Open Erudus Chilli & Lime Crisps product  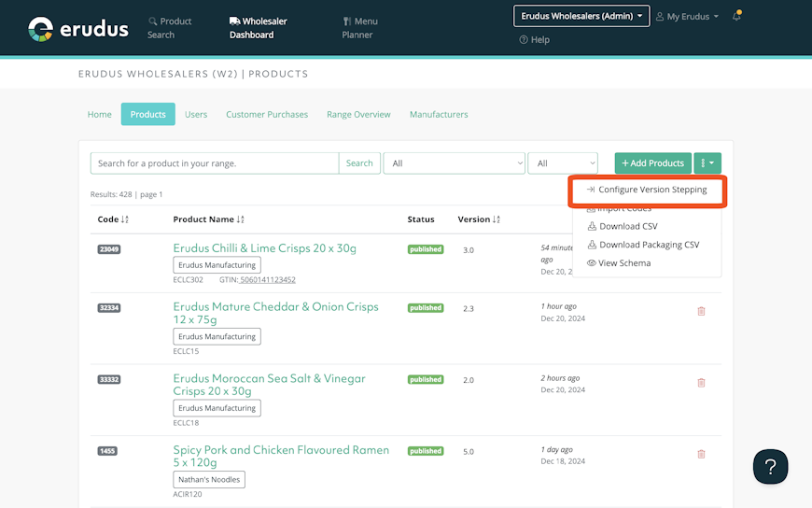[x=265, y=248]
